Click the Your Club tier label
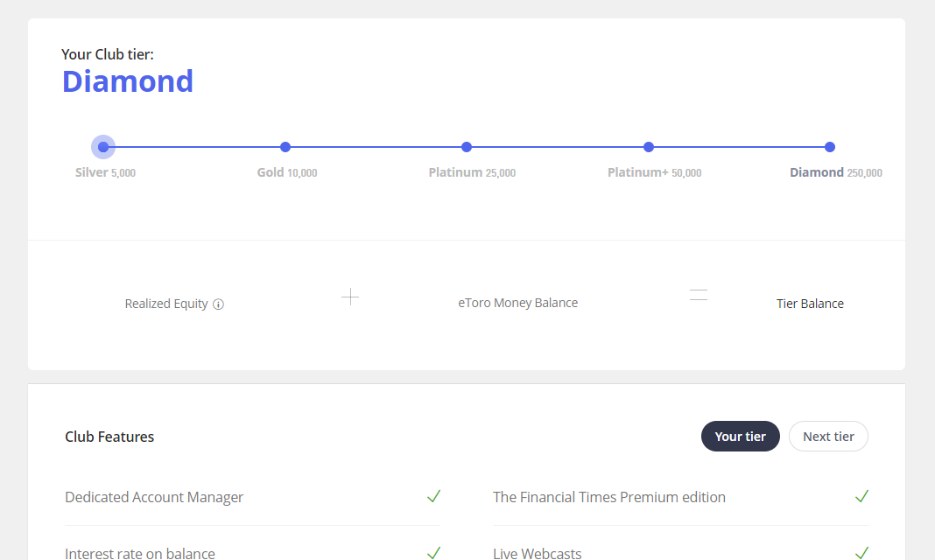 click(x=107, y=53)
